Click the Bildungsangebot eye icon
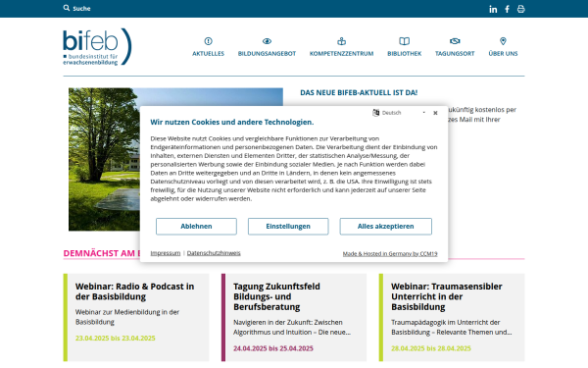The image size is (588, 368). (x=267, y=41)
